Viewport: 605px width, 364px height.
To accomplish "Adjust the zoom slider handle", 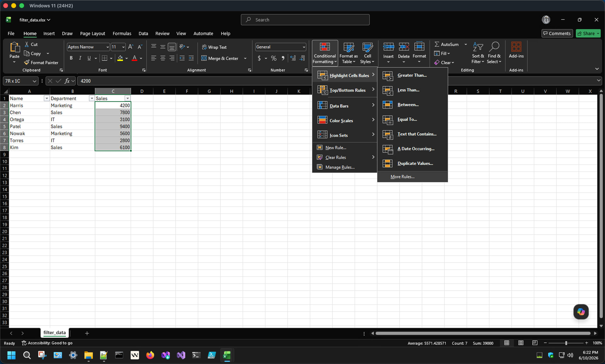I will (x=566, y=343).
